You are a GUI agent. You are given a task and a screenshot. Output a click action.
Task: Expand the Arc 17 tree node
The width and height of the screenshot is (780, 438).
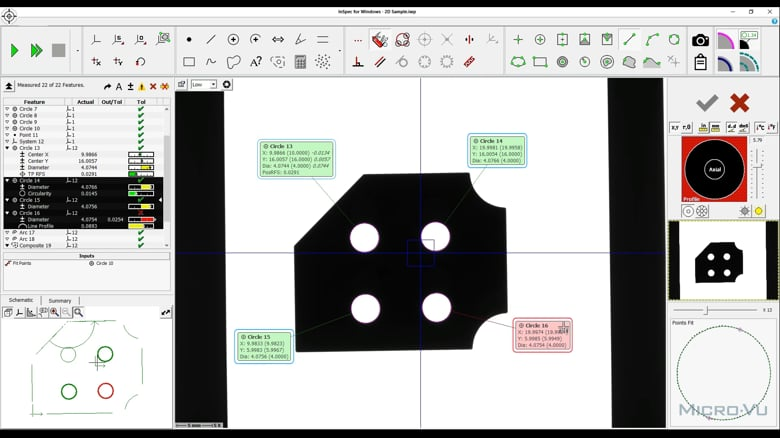[x=7, y=232]
